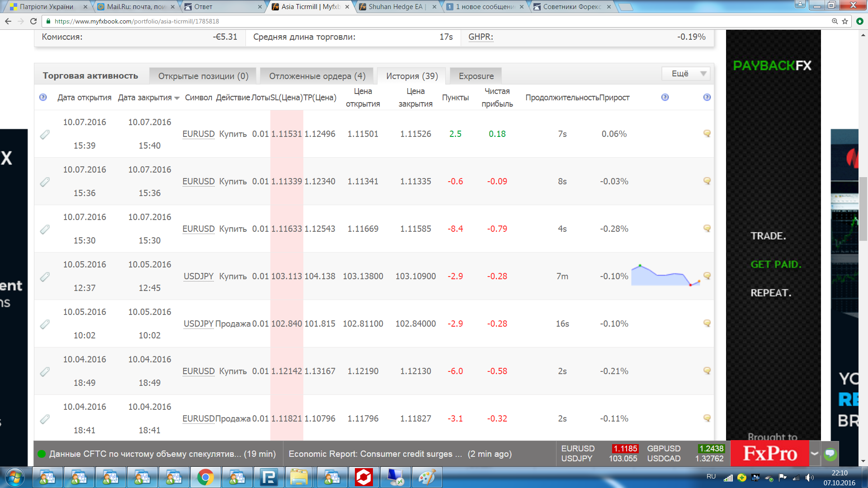The image size is (868, 488).
Task: Open the Paint palette icon in taskbar
Action: coord(427,477)
